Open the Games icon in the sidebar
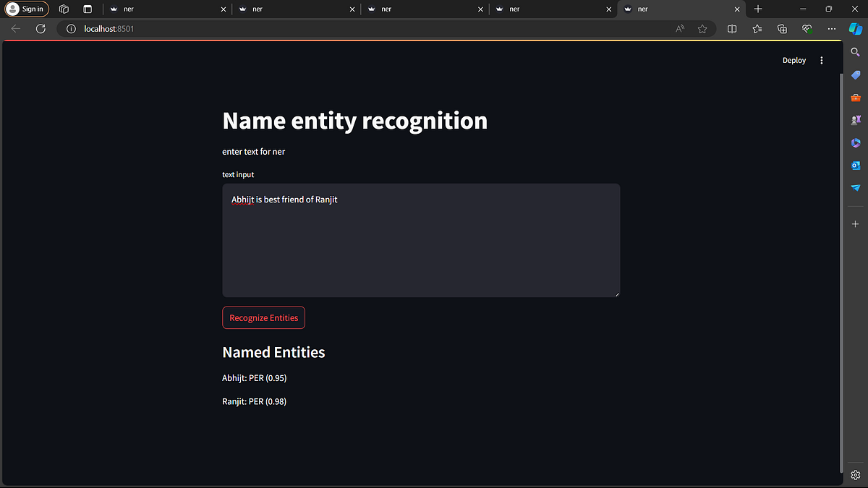The image size is (868, 488). [x=855, y=120]
